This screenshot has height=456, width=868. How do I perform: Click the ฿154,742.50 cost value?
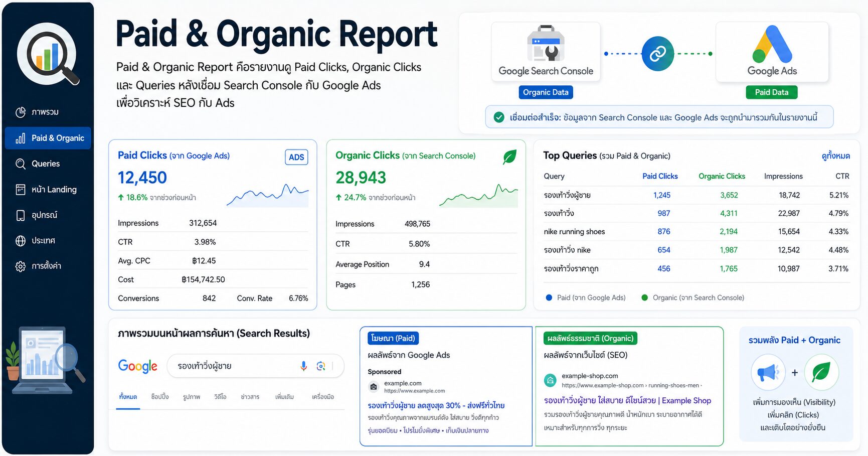point(203,279)
